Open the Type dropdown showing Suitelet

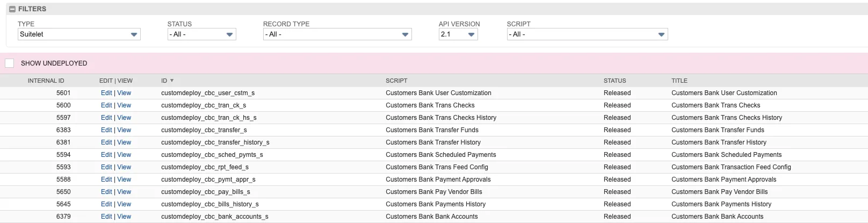[79, 34]
